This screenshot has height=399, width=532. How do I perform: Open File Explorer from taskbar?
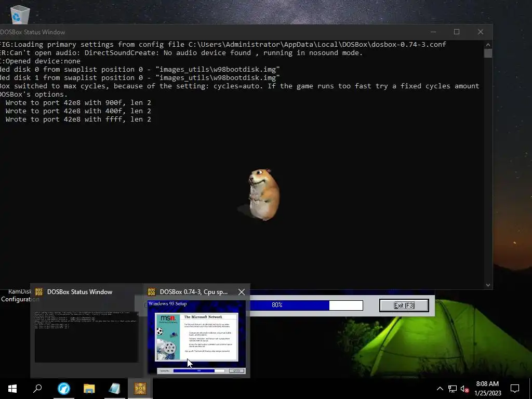[x=89, y=389]
